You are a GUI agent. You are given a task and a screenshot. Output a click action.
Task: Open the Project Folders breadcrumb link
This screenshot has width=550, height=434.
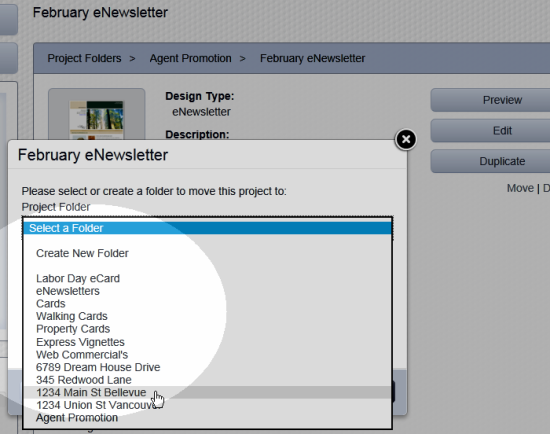(84, 58)
